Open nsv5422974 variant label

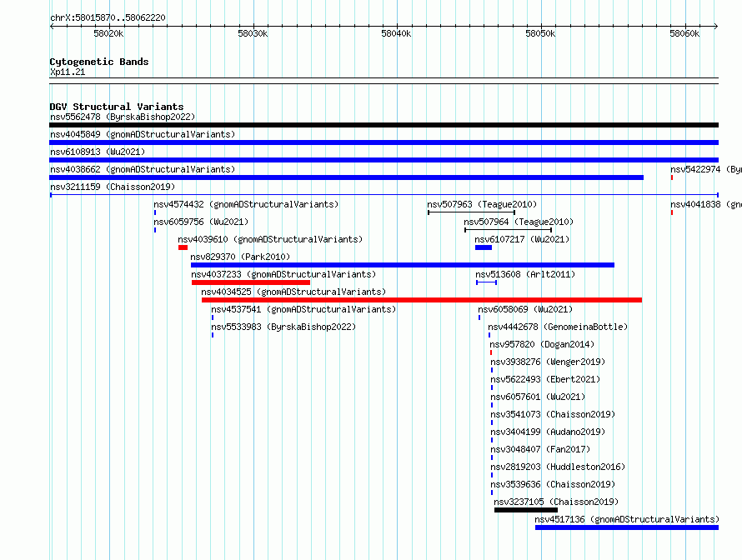706,169
